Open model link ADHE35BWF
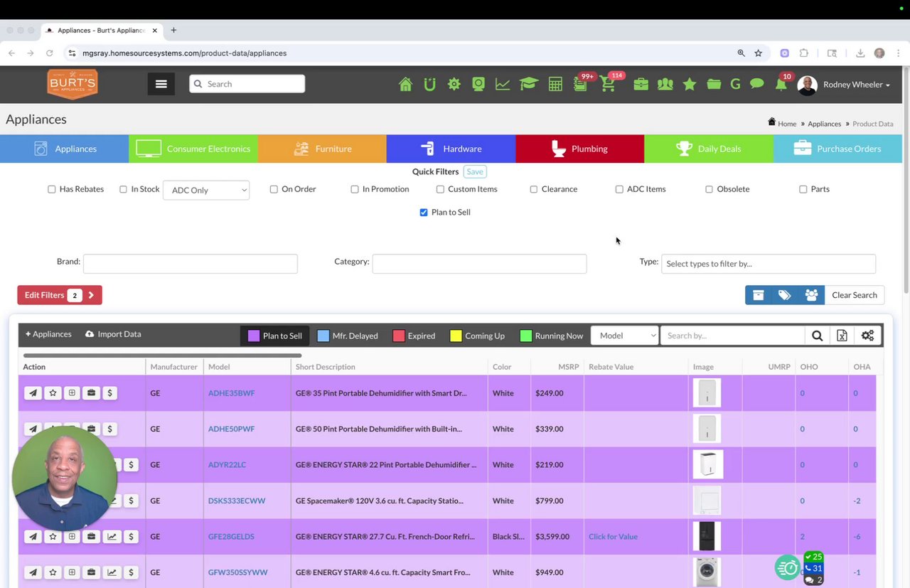The width and height of the screenshot is (910, 588). point(231,393)
